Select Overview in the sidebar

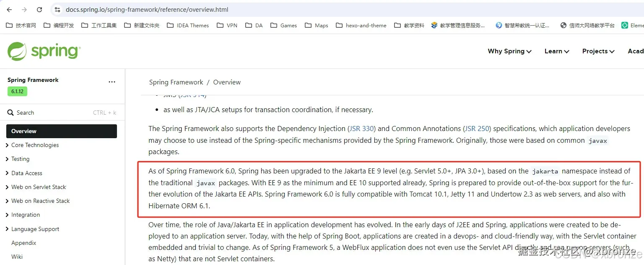pyautogui.click(x=62, y=131)
